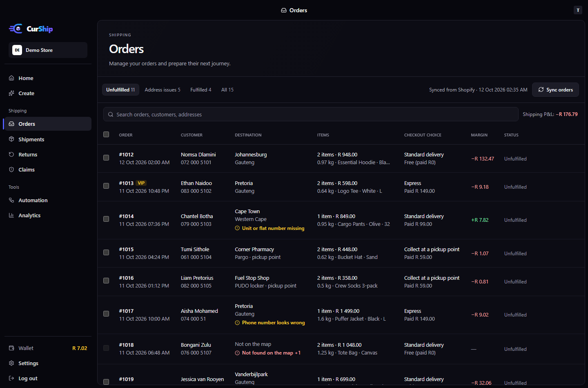Click the Analytics chart icon
The height and width of the screenshot is (388, 588).
pyautogui.click(x=11, y=215)
